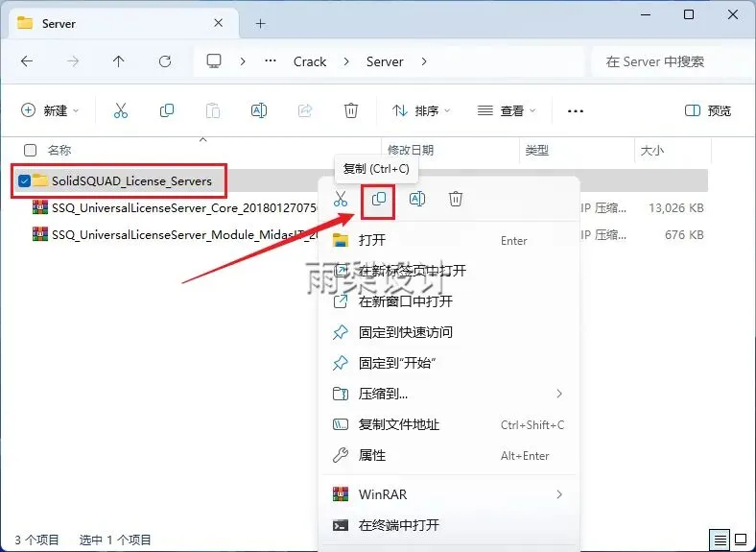Open the 查看 view dropdown
This screenshot has height=552, width=756.
pyautogui.click(x=507, y=111)
